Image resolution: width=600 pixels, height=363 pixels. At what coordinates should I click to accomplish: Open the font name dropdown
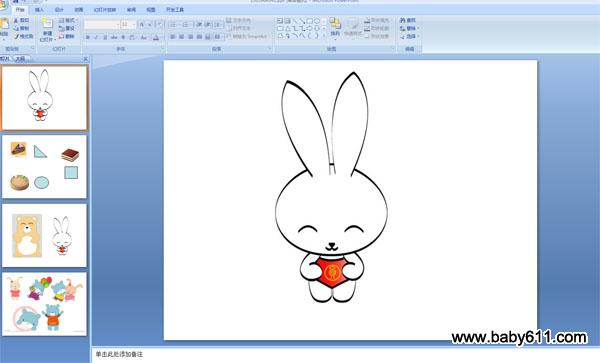(102, 24)
